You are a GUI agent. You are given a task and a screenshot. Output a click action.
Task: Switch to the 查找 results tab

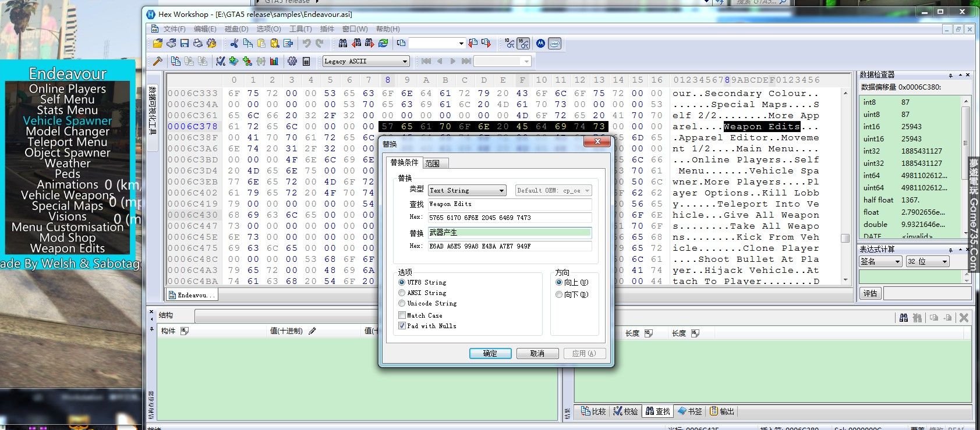pyautogui.click(x=658, y=411)
